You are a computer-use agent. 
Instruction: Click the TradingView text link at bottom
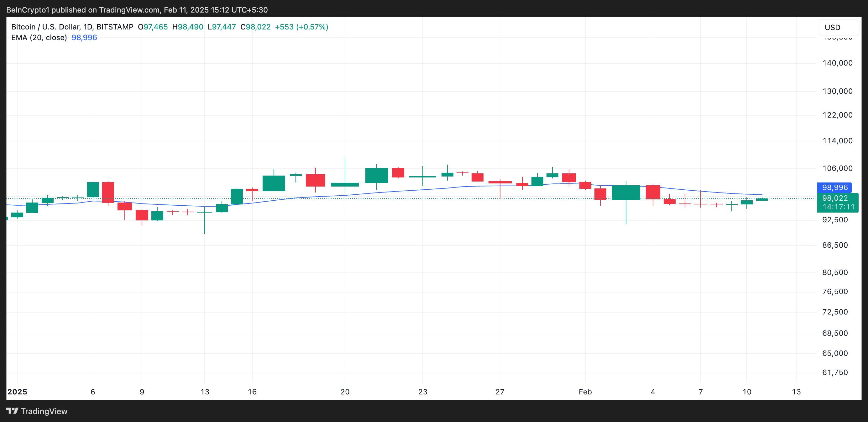tap(44, 411)
